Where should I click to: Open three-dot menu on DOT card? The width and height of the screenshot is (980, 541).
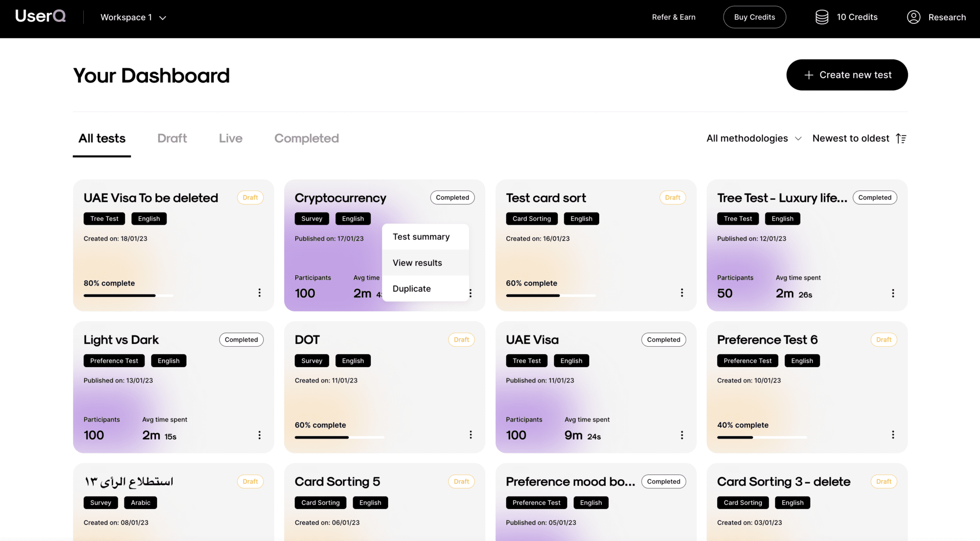pos(471,434)
